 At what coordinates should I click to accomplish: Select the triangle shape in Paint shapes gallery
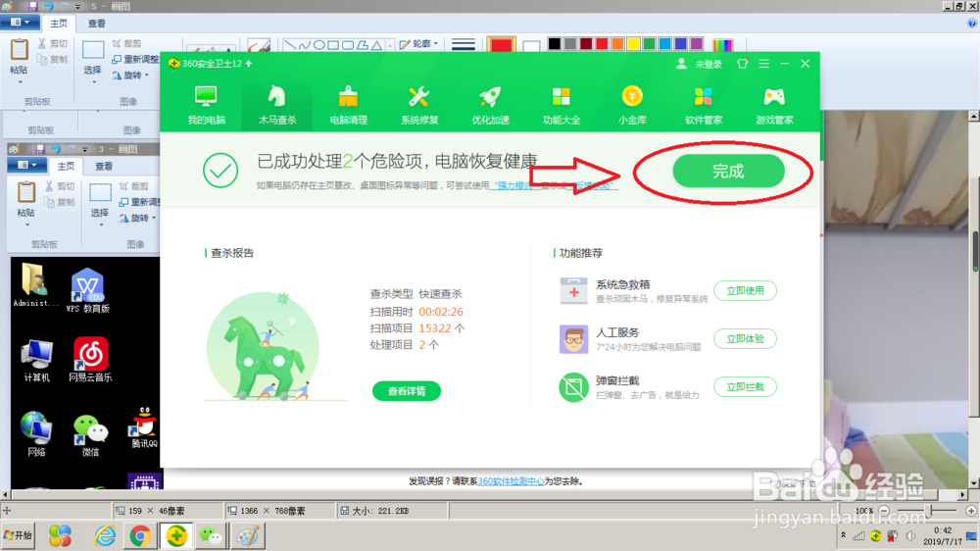(x=376, y=45)
